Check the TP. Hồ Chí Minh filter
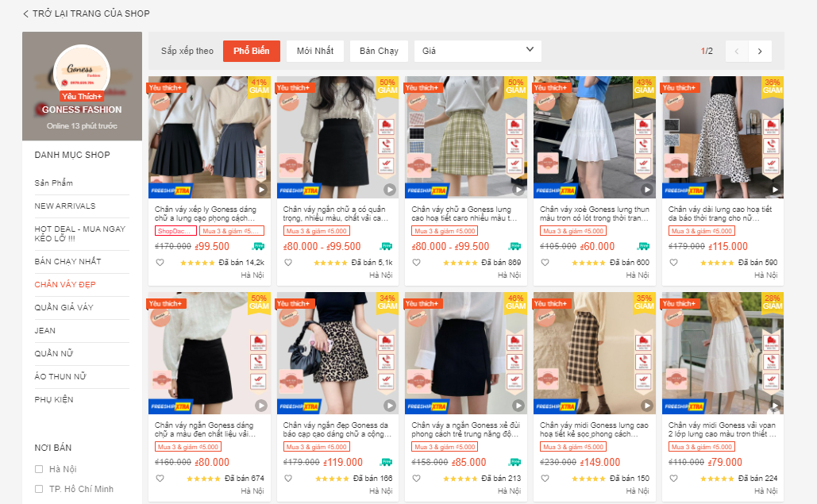Screen dimensions: 817x504 pos(37,489)
